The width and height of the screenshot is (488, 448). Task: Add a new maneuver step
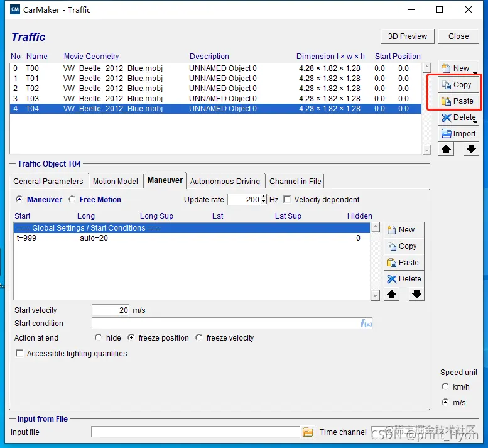tap(404, 230)
